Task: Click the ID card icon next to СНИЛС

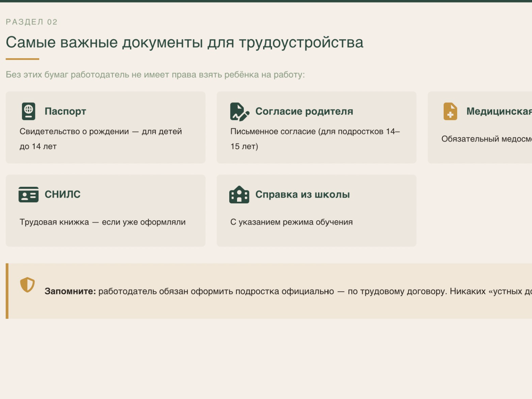Action: point(29,195)
